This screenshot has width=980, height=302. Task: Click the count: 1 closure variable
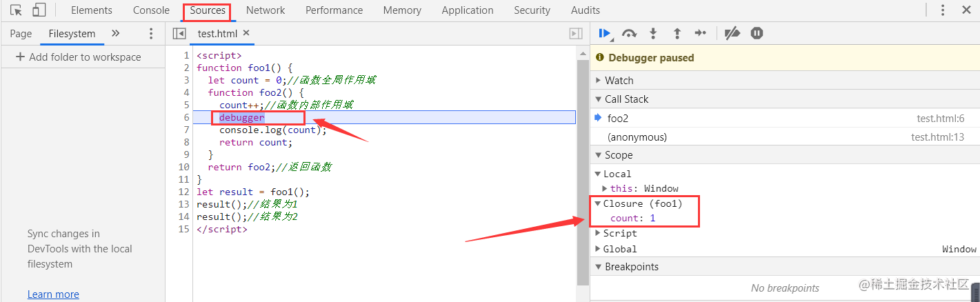pyautogui.click(x=632, y=219)
